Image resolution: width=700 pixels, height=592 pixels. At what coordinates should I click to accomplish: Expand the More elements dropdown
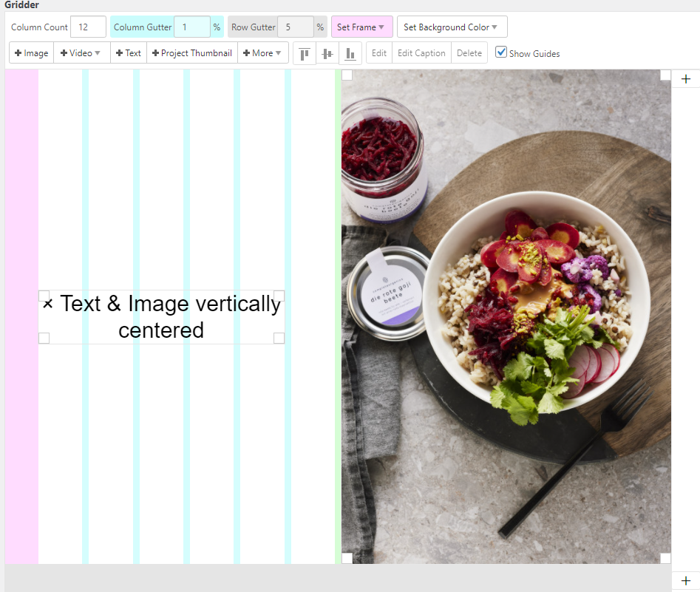click(x=262, y=53)
